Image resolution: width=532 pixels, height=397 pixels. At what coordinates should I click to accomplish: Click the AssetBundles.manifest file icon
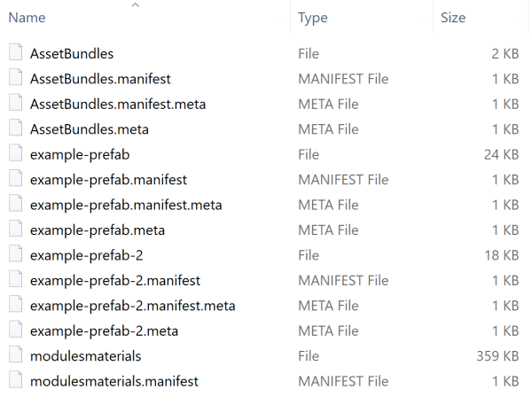coord(15,79)
